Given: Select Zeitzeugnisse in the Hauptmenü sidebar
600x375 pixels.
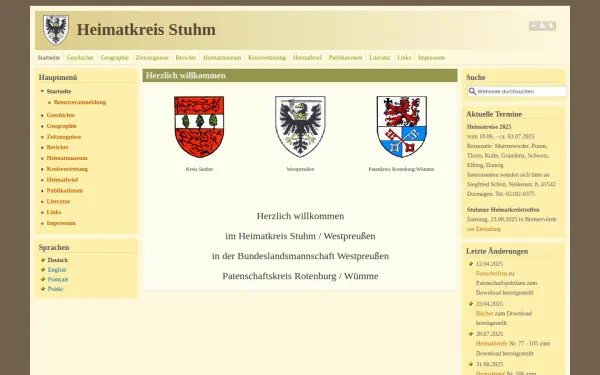Looking at the screenshot, I should (x=64, y=137).
